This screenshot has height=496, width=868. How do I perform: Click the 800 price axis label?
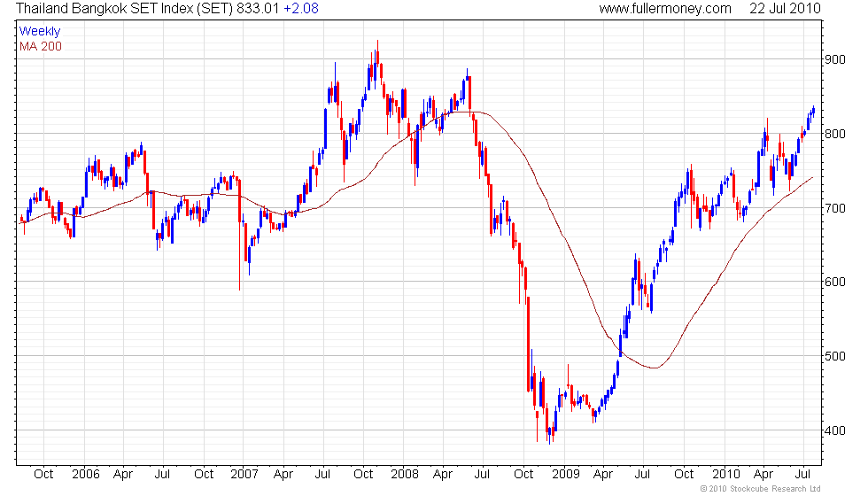[x=834, y=134]
